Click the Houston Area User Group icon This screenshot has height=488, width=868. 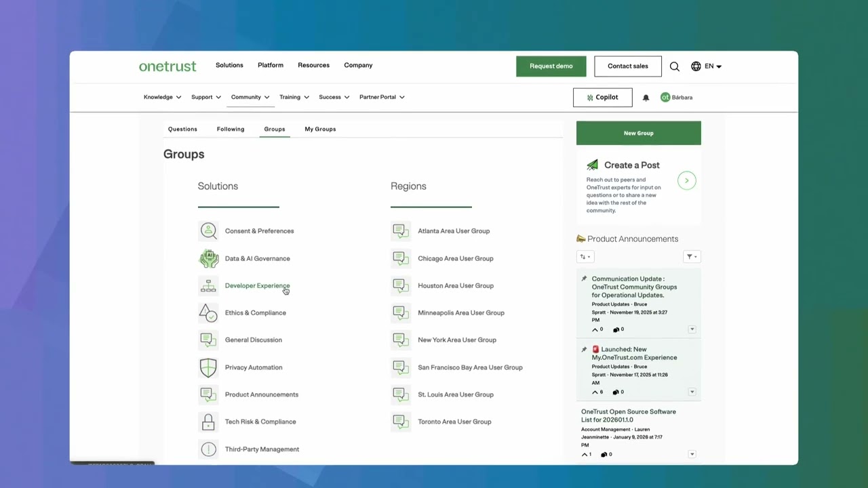pos(401,286)
